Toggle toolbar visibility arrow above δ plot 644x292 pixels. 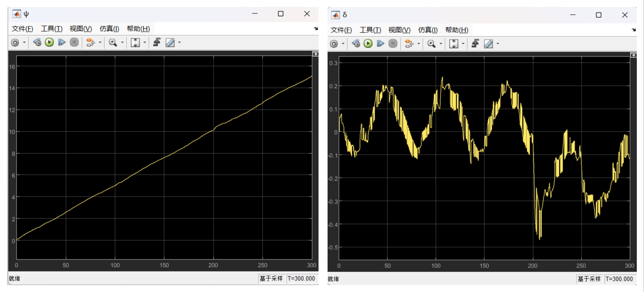tap(634, 55)
